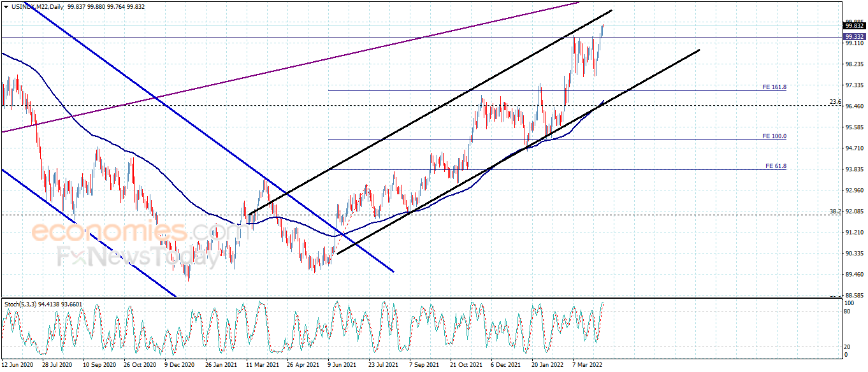Click the 99.110 price scale value
868x372 pixels.
pyautogui.click(x=855, y=43)
